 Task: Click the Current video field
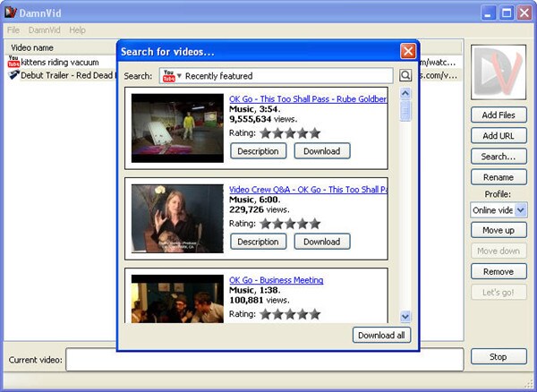(x=265, y=360)
